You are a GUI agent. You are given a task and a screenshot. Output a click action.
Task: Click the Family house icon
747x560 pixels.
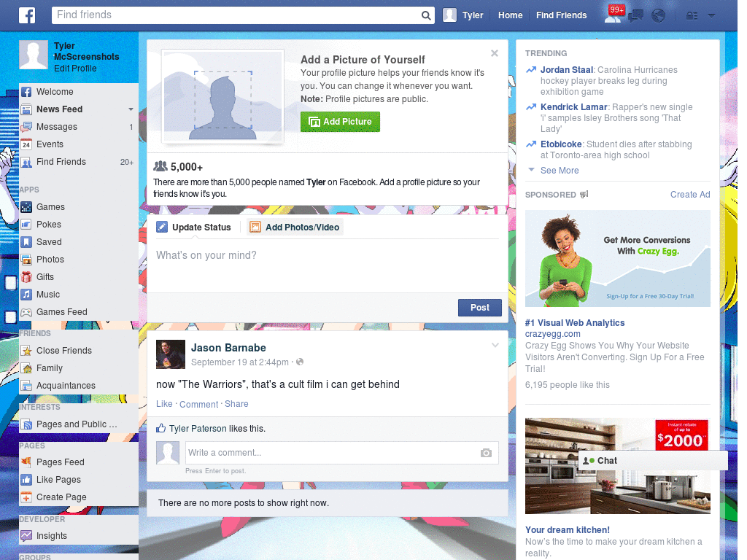coord(27,368)
